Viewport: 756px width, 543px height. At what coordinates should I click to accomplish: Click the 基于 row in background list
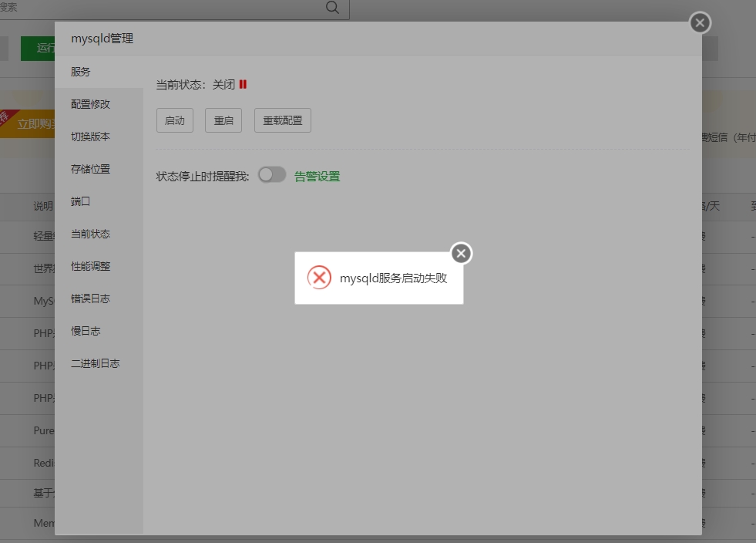coord(28,493)
